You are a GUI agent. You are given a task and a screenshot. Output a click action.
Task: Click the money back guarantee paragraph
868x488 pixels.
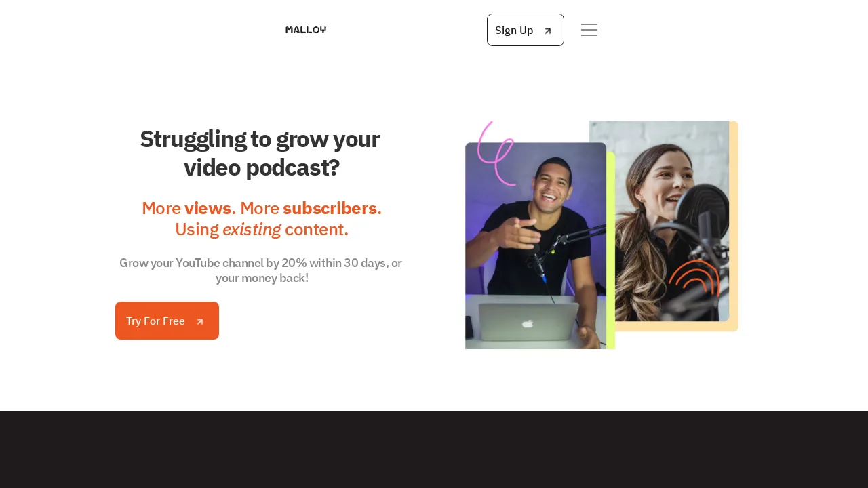261,270
